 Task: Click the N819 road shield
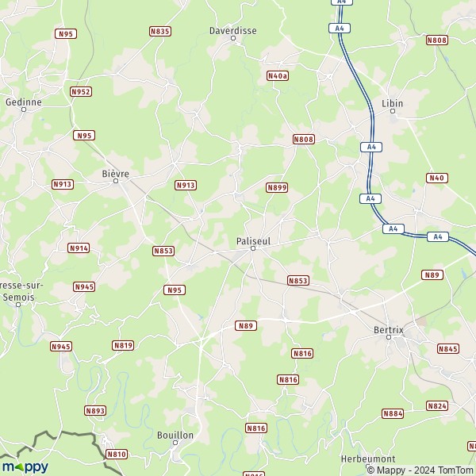123,345
